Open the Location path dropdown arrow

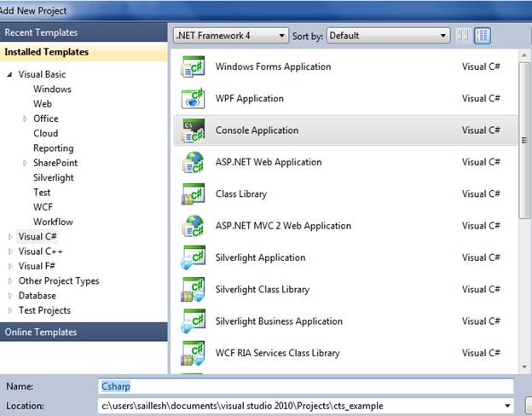[507, 406]
